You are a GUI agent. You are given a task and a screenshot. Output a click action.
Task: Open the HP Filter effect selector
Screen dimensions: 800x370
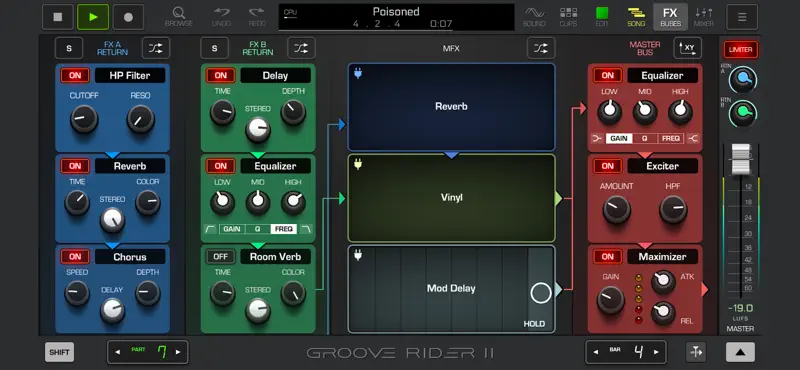(x=130, y=76)
